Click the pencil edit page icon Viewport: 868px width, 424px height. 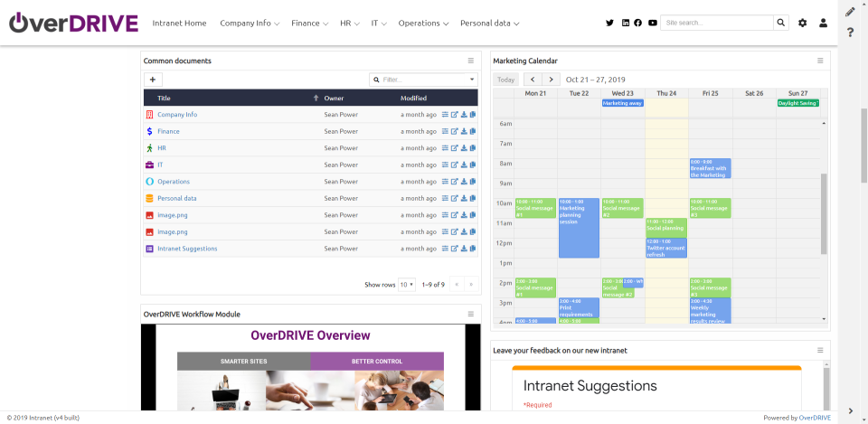(x=851, y=12)
